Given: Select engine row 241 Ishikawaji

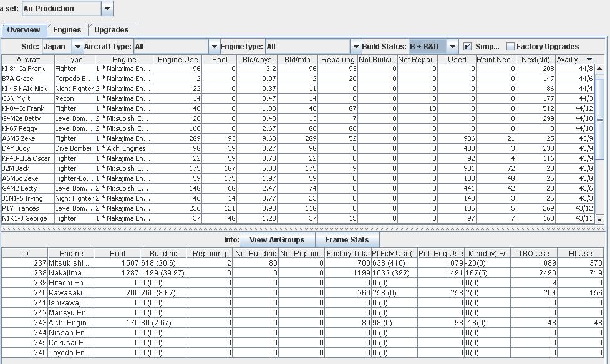Looking at the screenshot, I should click(303, 303).
